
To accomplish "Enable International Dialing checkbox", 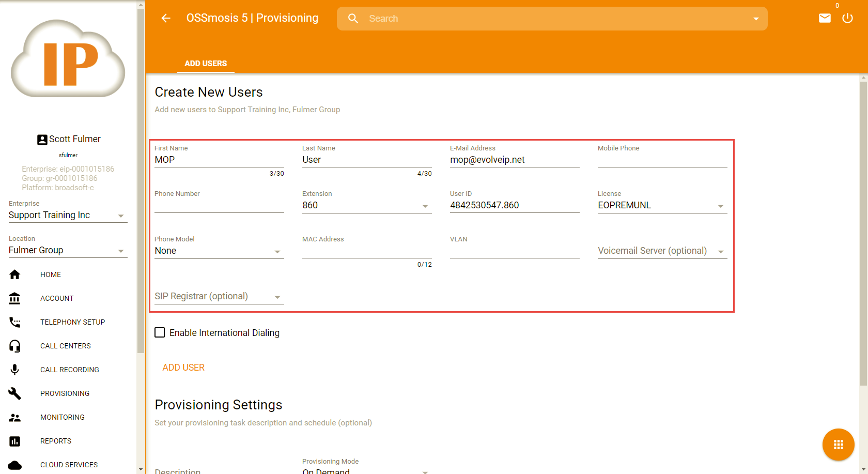I will tap(160, 333).
